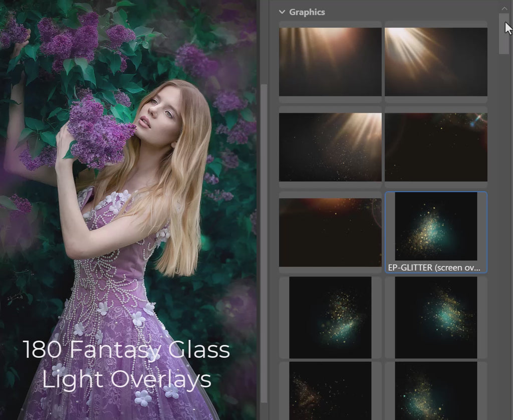Viewport: 513px width, 420px height.
Task: Click the scroll-up arrow above panel scrollbar
Action: (x=503, y=8)
